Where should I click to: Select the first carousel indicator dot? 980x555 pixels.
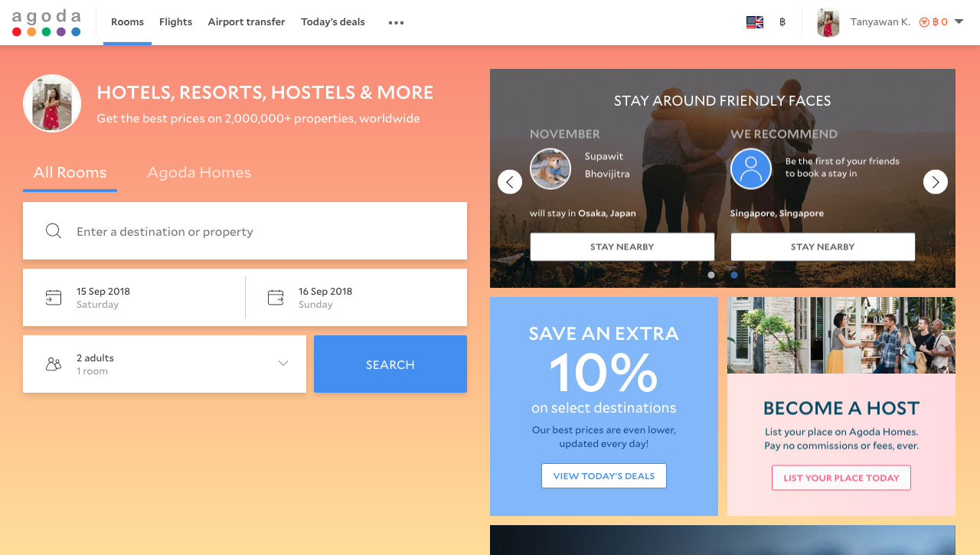711,275
